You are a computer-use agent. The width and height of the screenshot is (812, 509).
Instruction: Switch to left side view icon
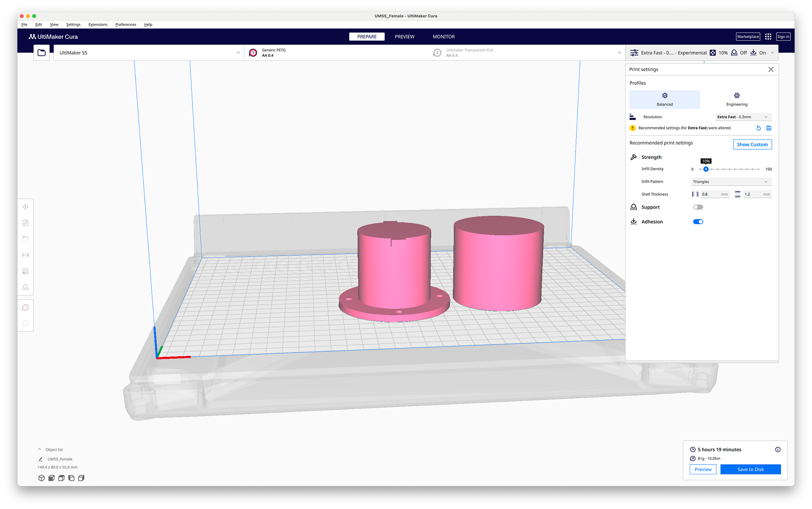(x=71, y=478)
